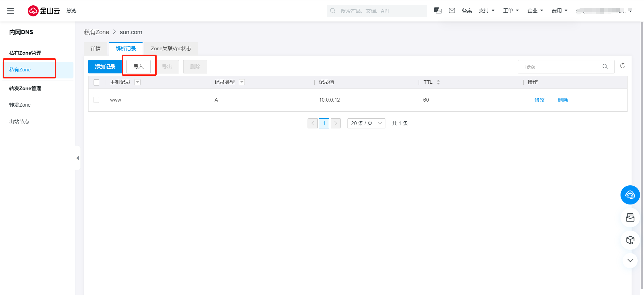644x295 pixels.
Task: Collapse the left sidebar panel arrow
Action: point(78,158)
